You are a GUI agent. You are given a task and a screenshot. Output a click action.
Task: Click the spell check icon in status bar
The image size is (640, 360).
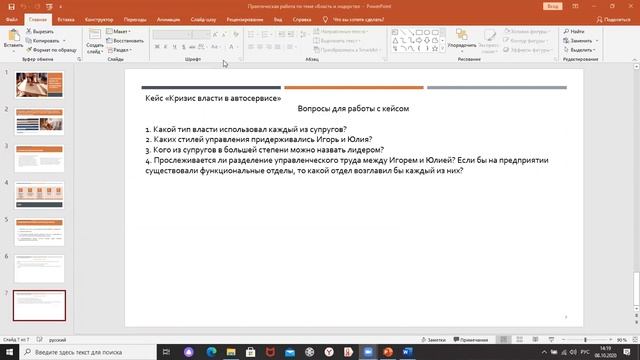[40, 340]
